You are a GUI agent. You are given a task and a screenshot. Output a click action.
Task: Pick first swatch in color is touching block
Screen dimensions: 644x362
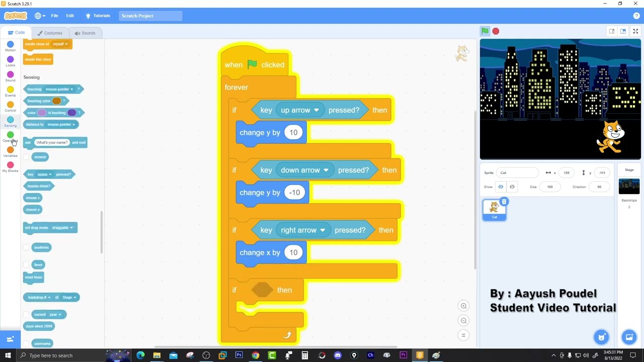point(42,113)
